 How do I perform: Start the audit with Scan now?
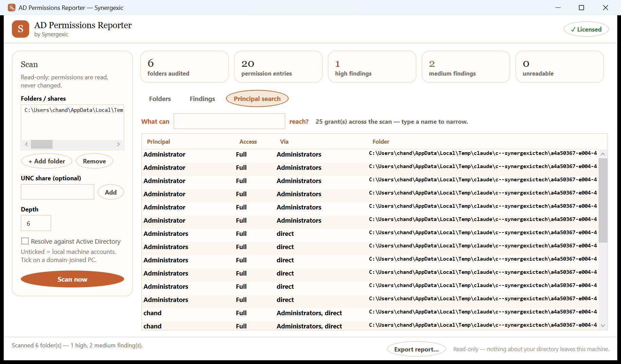pyautogui.click(x=72, y=279)
